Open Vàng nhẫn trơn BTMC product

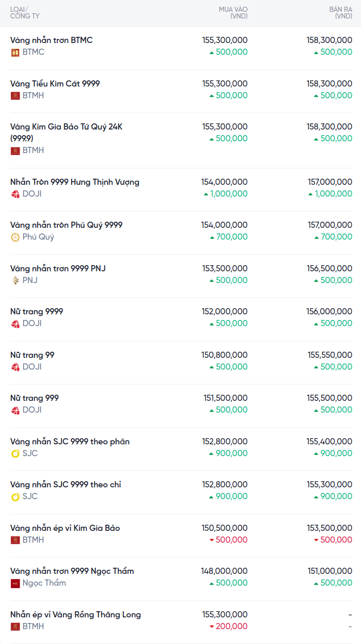[x=51, y=40]
